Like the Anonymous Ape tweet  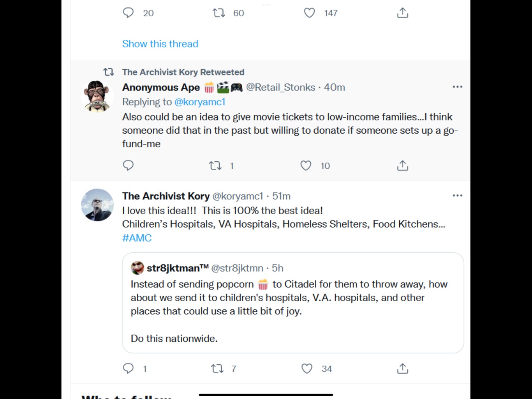click(306, 166)
